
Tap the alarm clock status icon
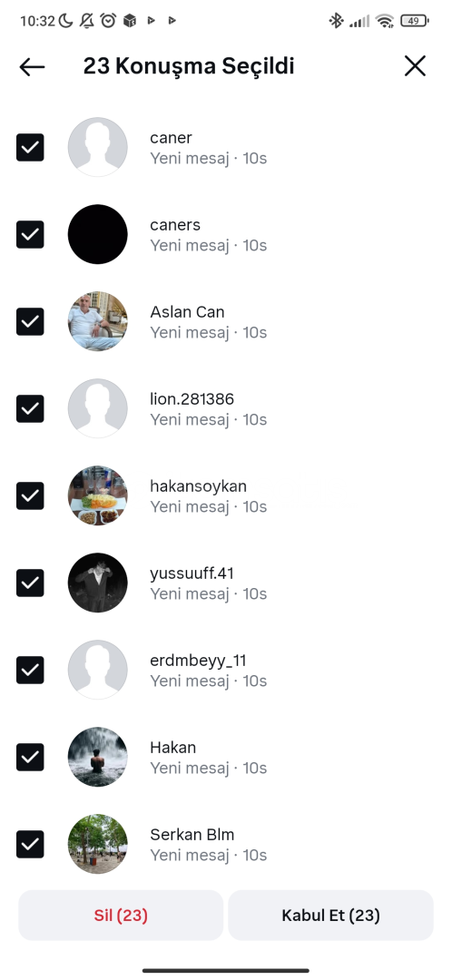point(108,21)
